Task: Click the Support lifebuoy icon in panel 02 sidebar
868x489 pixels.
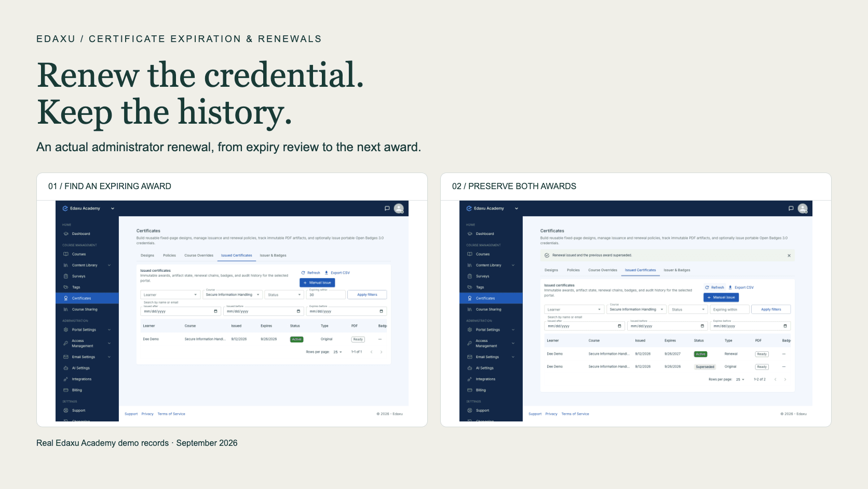Action: point(470,411)
